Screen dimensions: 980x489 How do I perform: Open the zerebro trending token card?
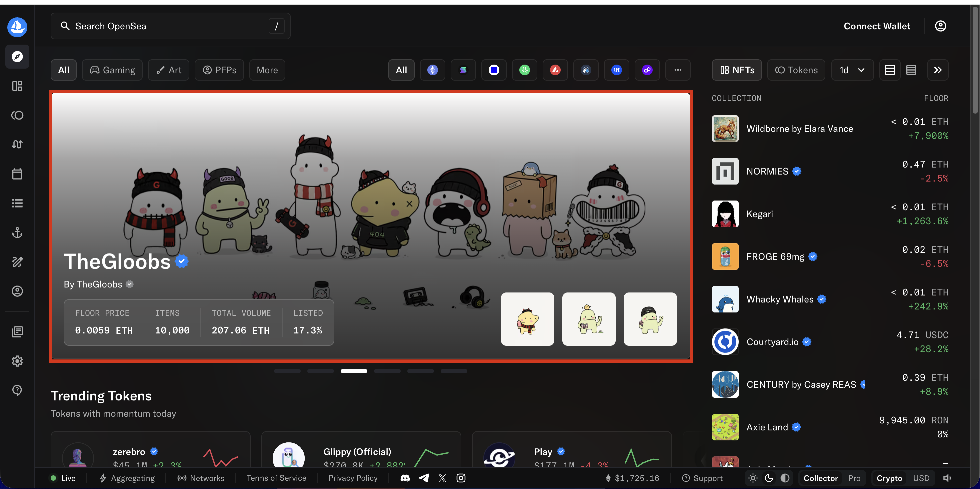coord(151,450)
